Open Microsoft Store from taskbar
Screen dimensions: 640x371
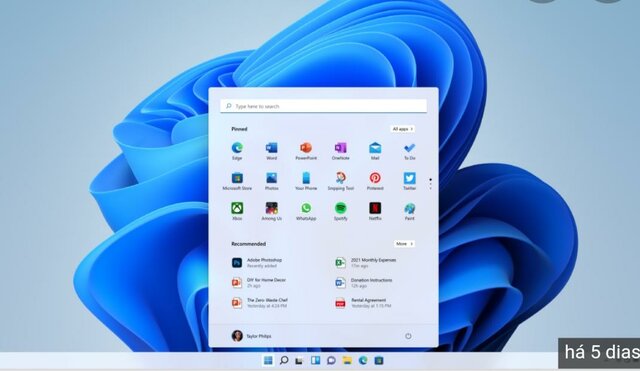379,360
